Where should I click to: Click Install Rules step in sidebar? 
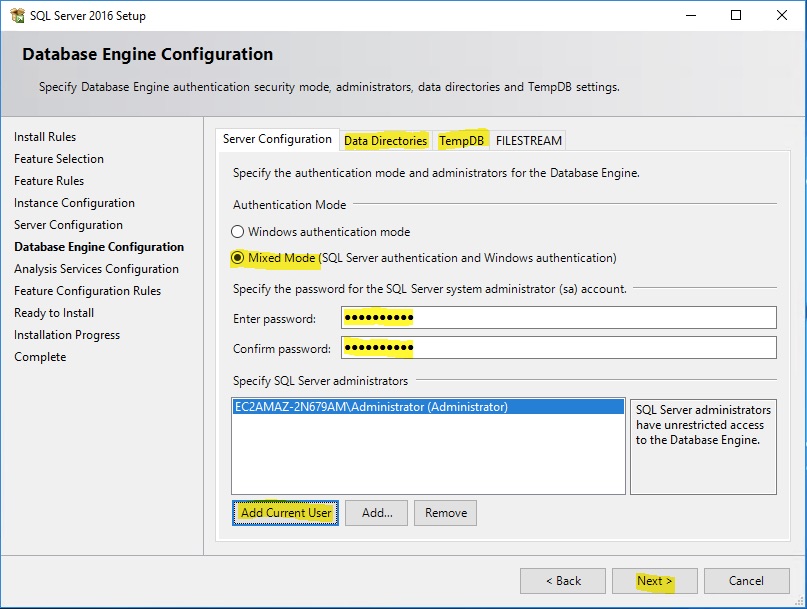[45, 137]
